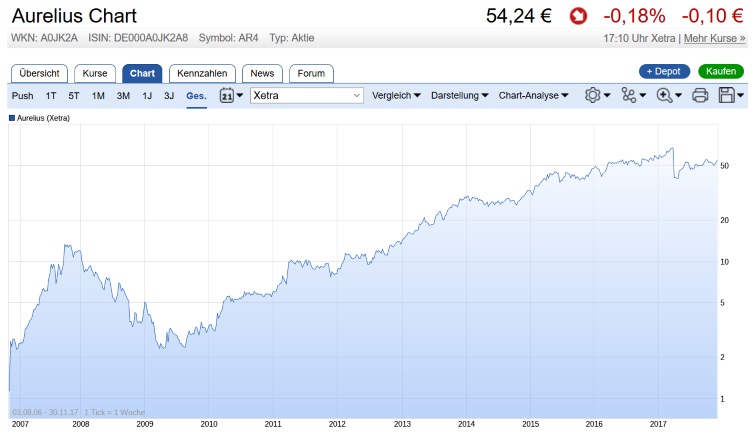
Task: Click the Aurelius (Xetra) legend label
Action: click(x=43, y=118)
